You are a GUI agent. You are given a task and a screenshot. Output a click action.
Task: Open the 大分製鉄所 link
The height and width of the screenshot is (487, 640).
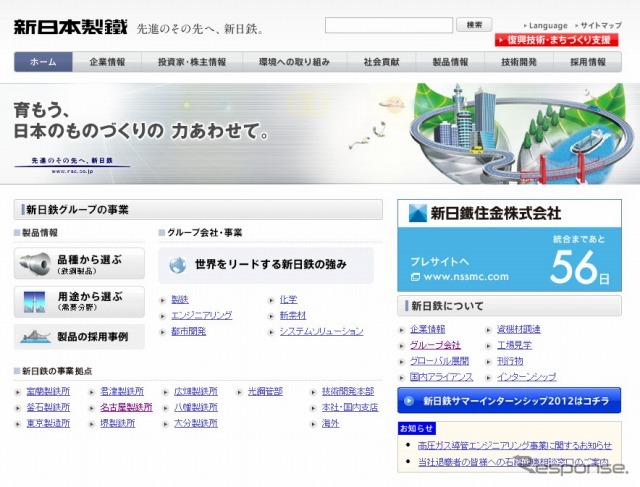click(196, 423)
